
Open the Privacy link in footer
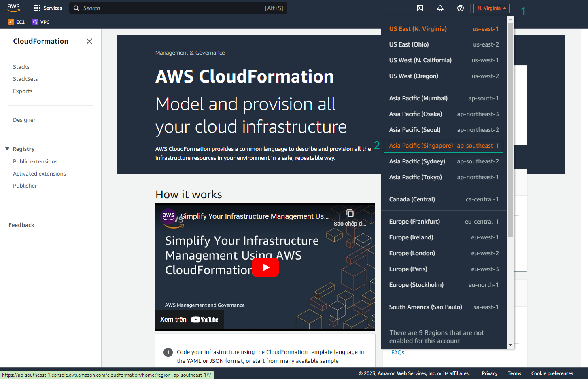(490, 373)
